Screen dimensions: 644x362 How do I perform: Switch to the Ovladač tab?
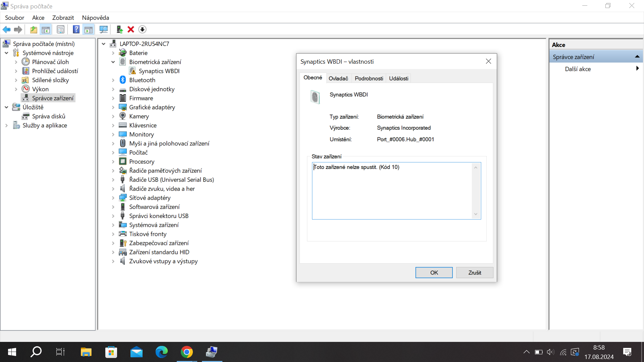(338, 78)
